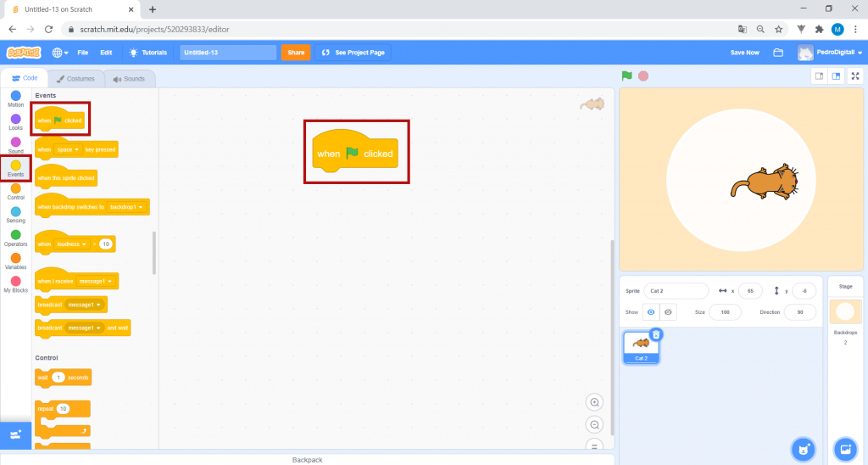Open the language globe menu
This screenshot has width=868, height=465.
pyautogui.click(x=60, y=53)
